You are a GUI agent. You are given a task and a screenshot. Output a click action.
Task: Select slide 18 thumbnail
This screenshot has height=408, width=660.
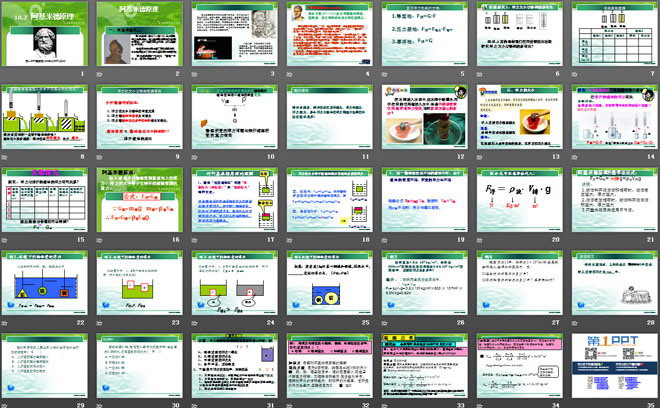tap(330, 200)
